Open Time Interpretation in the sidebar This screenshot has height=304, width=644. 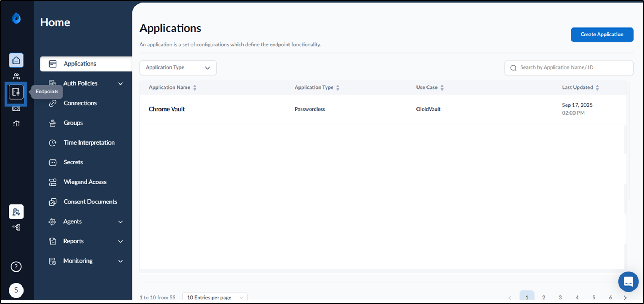pos(89,142)
